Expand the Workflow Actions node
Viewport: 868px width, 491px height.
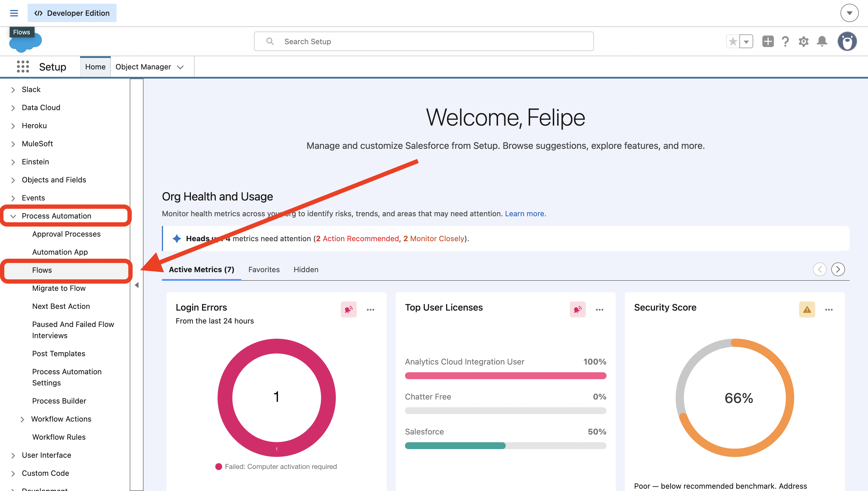click(x=22, y=419)
